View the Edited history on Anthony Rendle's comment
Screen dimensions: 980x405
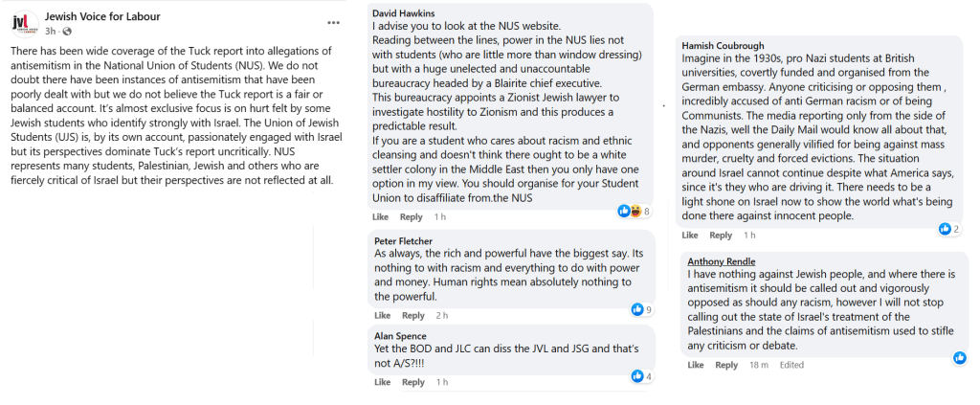pos(791,365)
